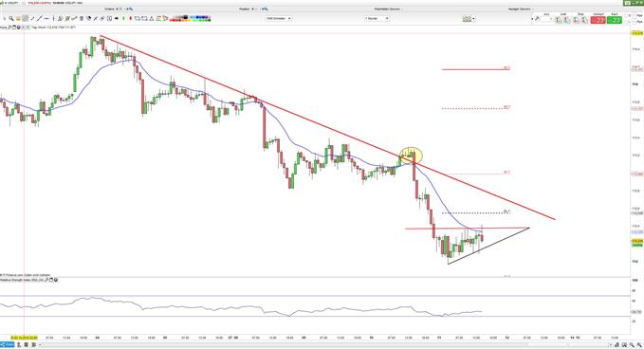Click the green up arrow marker tool
The height and width of the screenshot is (349, 644).
coord(123,18)
